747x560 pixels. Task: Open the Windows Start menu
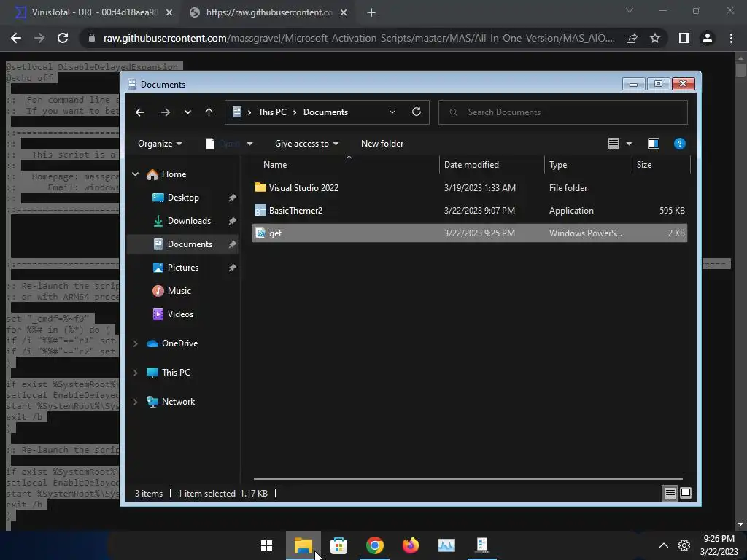click(267, 545)
